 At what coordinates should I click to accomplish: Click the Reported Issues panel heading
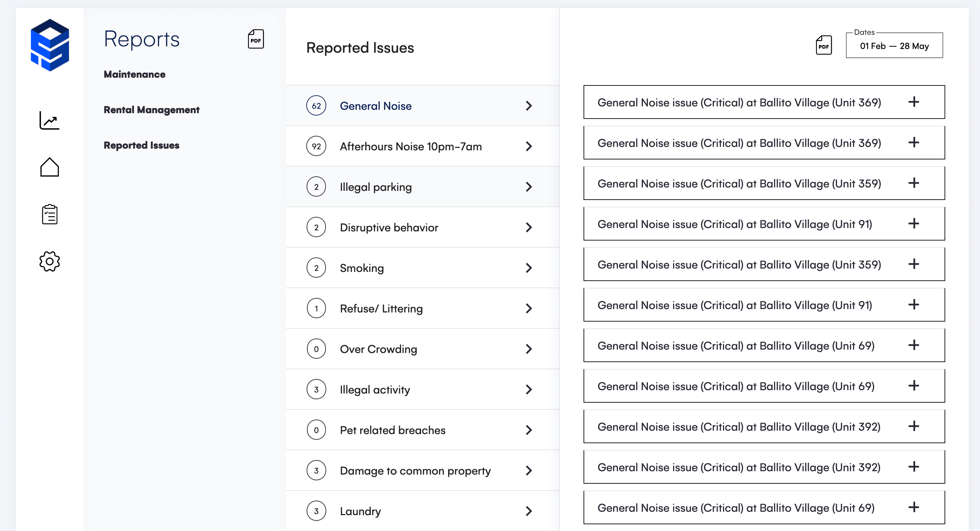(360, 48)
